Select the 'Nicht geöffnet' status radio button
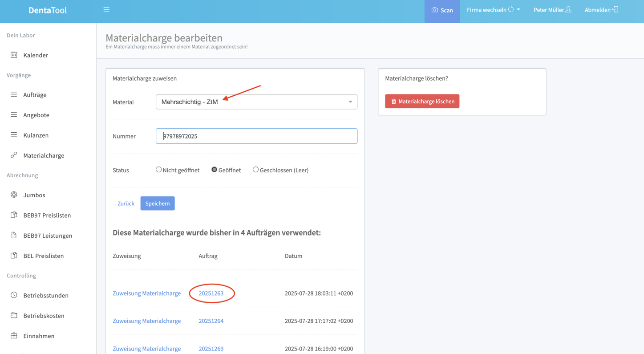Screen dimensions: 644x354 tap(158, 170)
